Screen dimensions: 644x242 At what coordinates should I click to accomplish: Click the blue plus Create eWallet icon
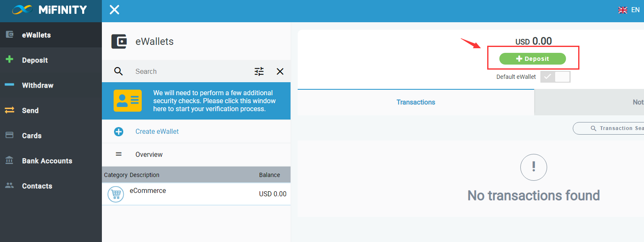click(x=119, y=132)
